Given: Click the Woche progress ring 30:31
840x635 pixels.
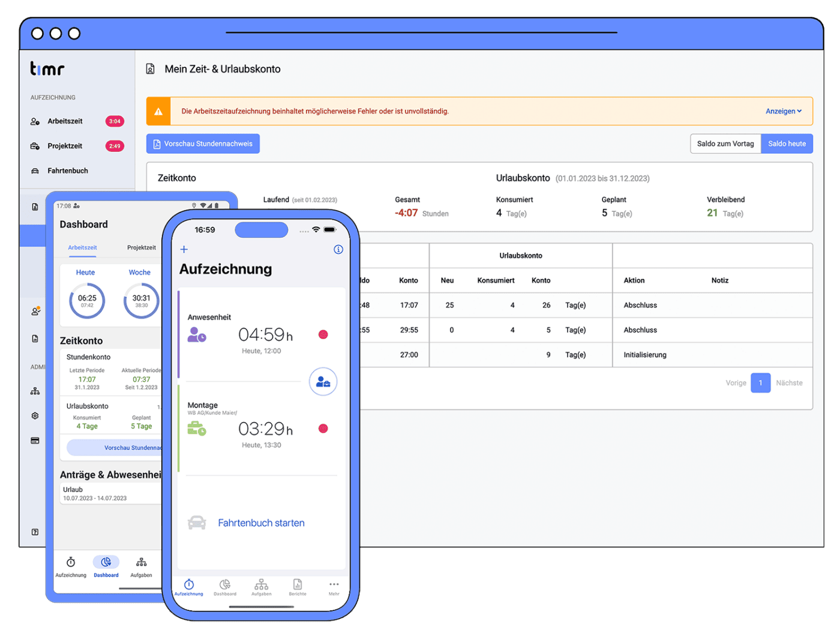Looking at the screenshot, I should (x=142, y=301).
